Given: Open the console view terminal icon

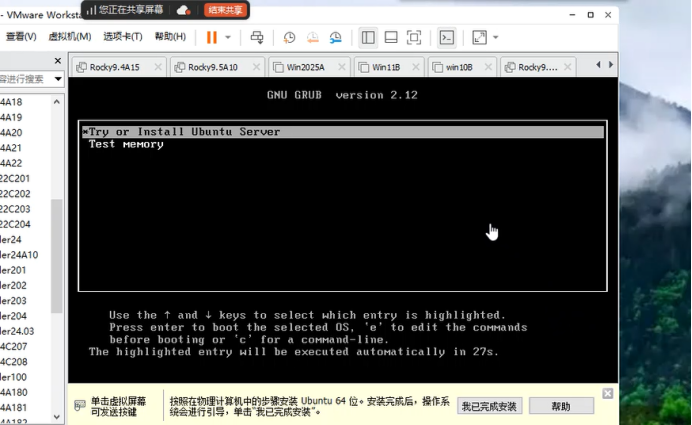Looking at the screenshot, I should (x=447, y=37).
